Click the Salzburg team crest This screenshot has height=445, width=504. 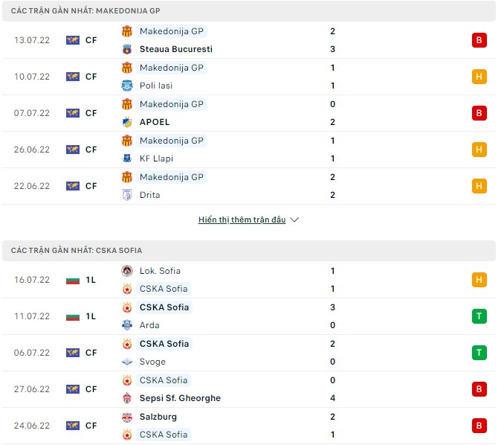pyautogui.click(x=127, y=417)
